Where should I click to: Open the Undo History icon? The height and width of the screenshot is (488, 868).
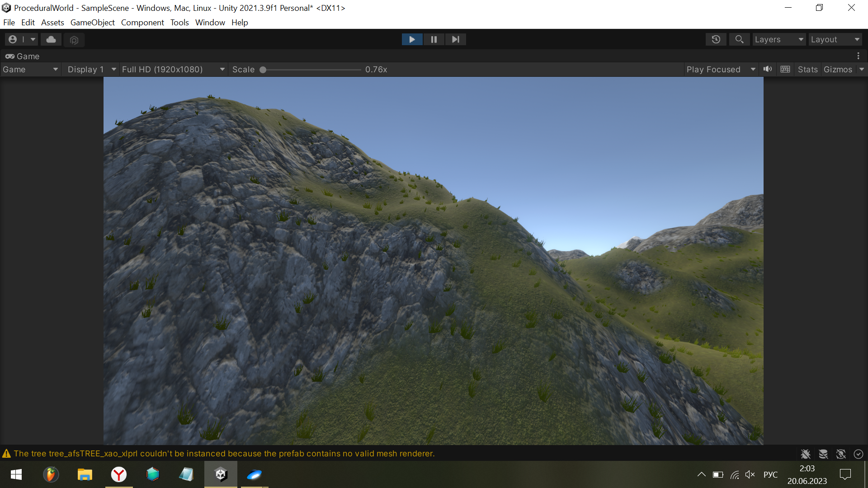pyautogui.click(x=716, y=40)
